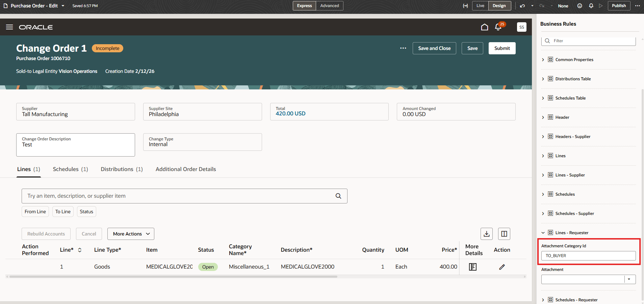
Task: Click the pencil edit icon in the Action column
Action: click(x=502, y=267)
